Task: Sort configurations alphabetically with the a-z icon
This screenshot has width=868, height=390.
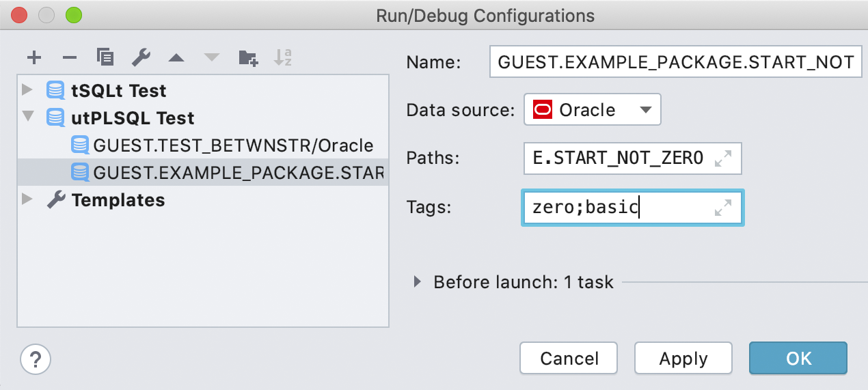Action: click(283, 58)
